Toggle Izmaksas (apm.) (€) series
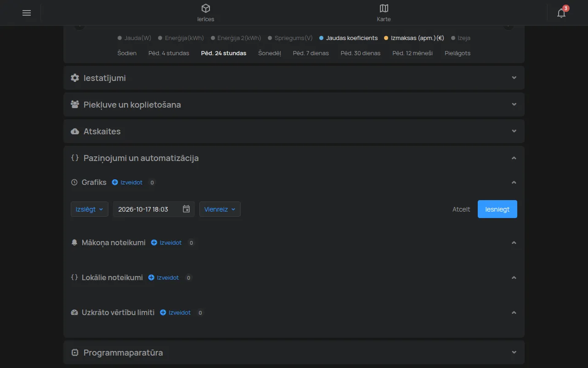 point(414,38)
